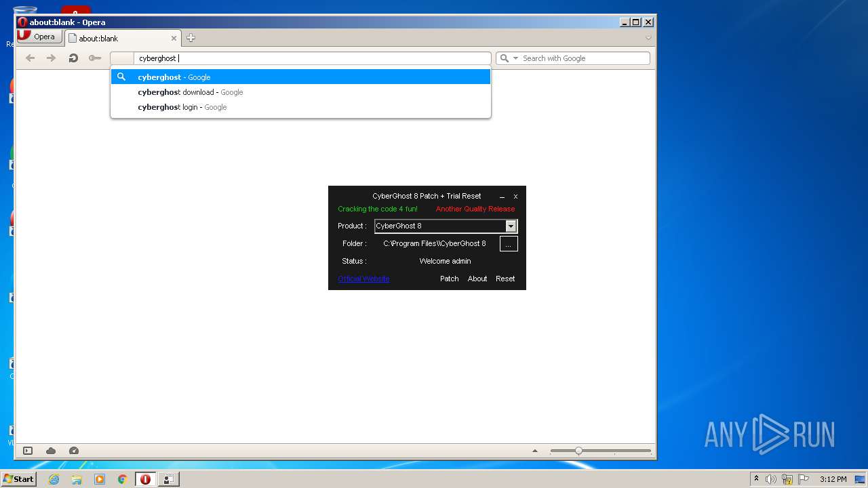
Task: Go back with the back arrow
Action: [x=30, y=58]
